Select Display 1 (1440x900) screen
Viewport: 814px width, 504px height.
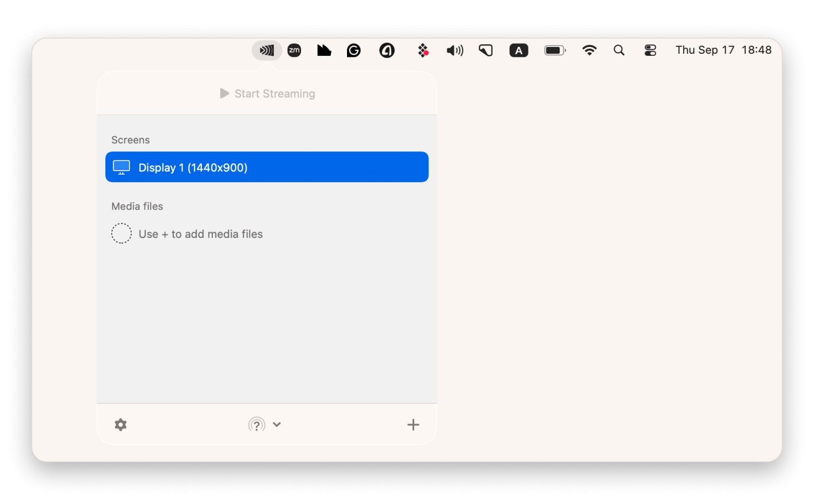tap(267, 167)
